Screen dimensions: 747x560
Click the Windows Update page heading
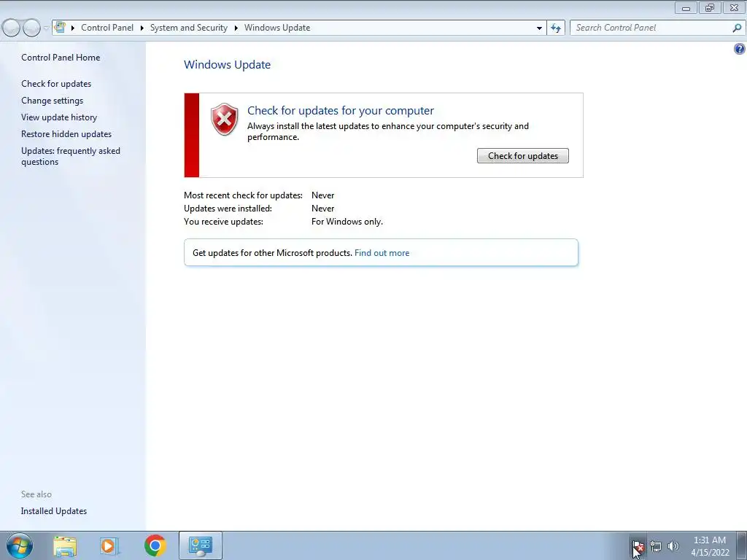click(x=228, y=65)
